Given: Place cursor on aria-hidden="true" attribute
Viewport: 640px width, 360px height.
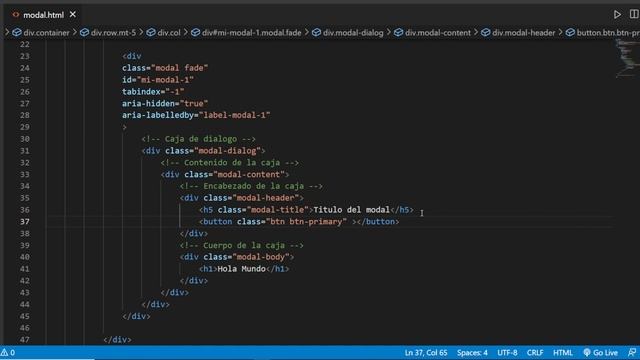Looking at the screenshot, I should [165, 104].
